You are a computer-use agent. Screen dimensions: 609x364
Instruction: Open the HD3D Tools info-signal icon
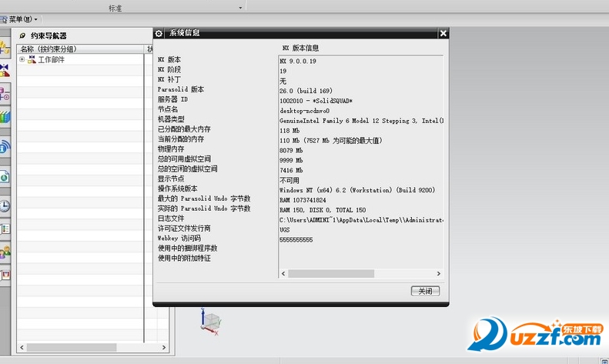click(x=5, y=146)
